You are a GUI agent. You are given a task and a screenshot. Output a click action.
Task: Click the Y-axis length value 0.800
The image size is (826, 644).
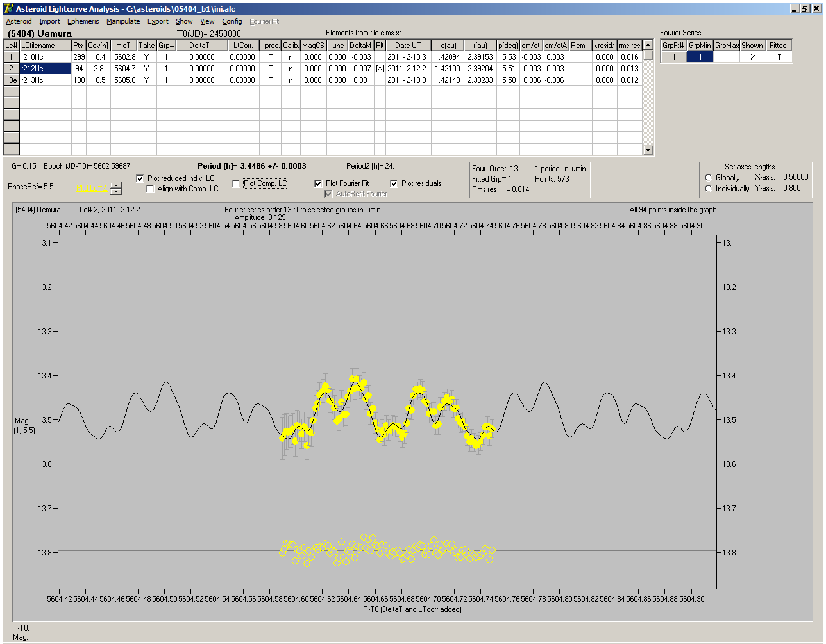[791, 188]
